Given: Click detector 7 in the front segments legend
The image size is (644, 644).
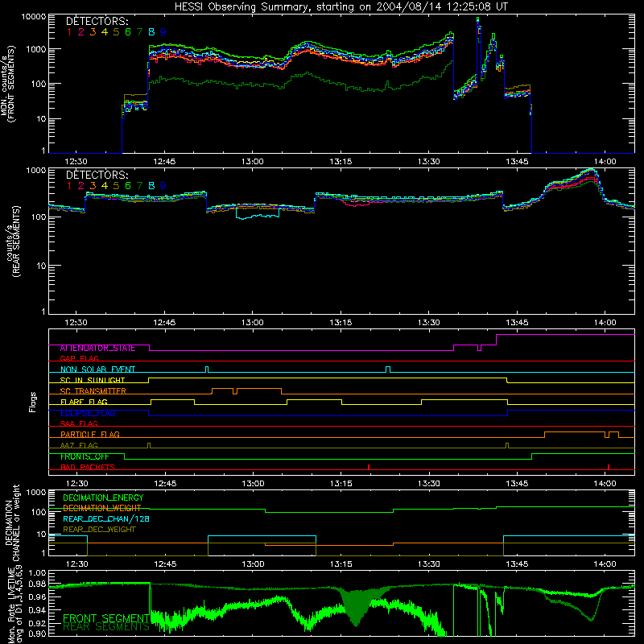Looking at the screenshot, I should tap(139, 32).
